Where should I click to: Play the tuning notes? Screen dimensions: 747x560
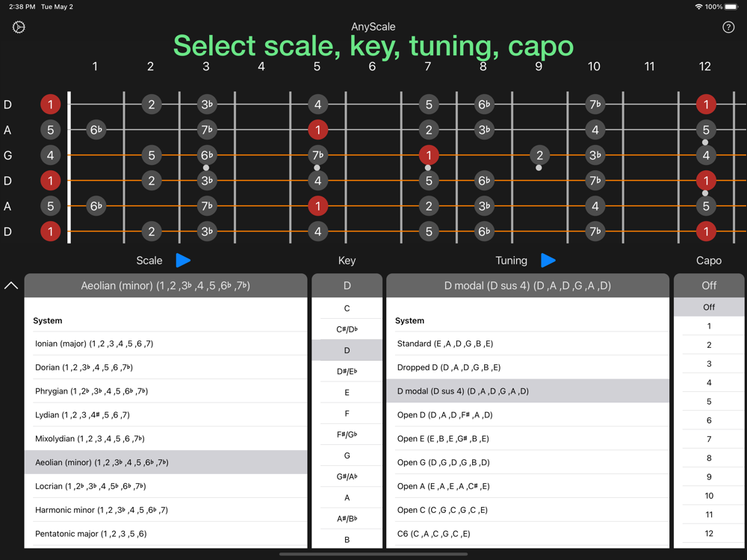point(548,260)
